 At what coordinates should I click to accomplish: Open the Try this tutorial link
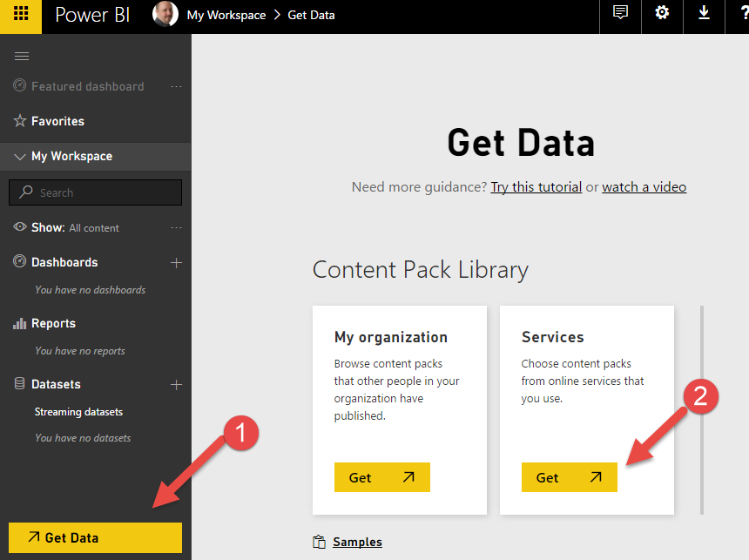536,187
